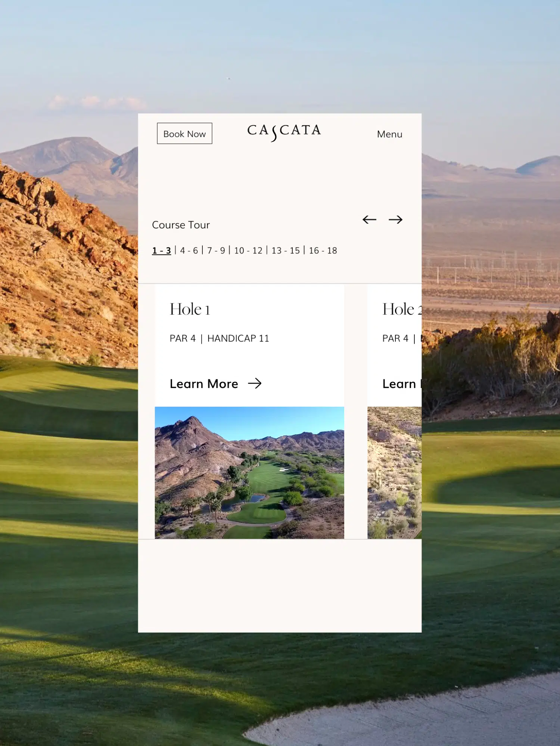View holes 13 - 15

click(x=286, y=250)
